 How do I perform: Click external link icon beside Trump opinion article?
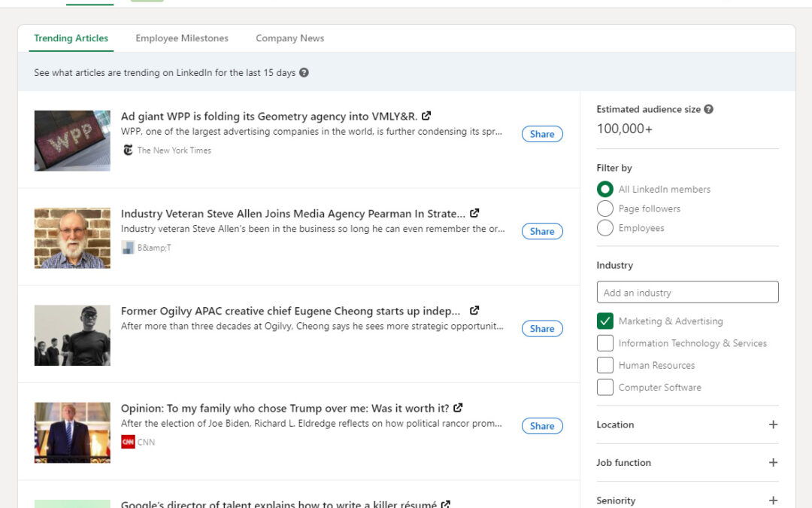coord(458,408)
